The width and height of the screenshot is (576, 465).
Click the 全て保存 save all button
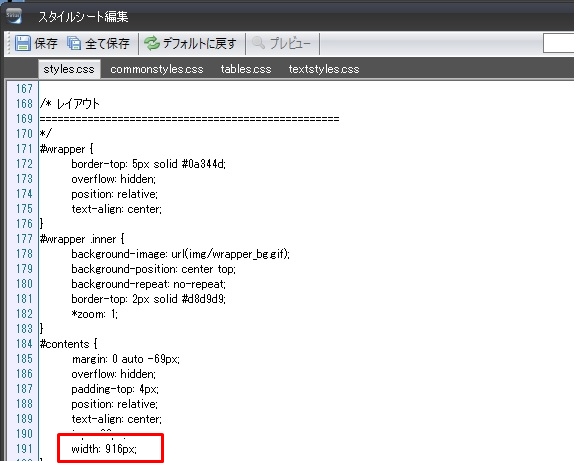point(98,43)
